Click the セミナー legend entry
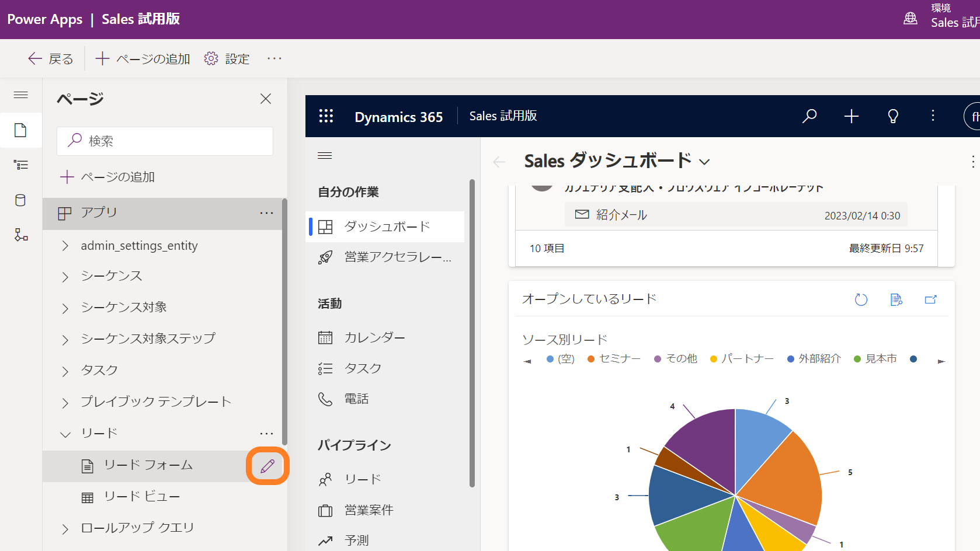Viewport: 980px width, 551px height. coord(614,359)
